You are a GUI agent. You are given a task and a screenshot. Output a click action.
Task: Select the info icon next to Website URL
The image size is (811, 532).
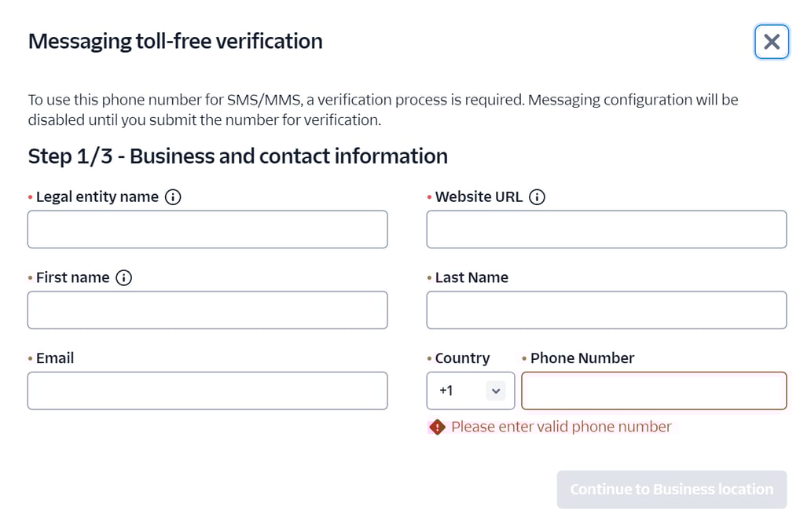[x=537, y=197]
